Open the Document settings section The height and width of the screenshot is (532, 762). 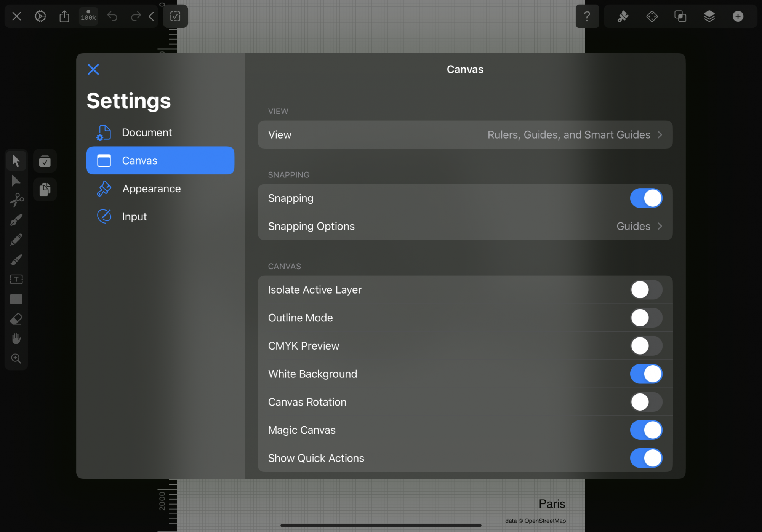click(147, 133)
